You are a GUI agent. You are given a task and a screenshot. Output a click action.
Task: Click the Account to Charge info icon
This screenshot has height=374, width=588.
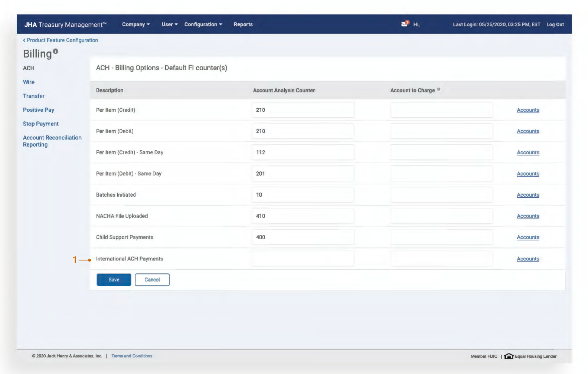tap(438, 89)
